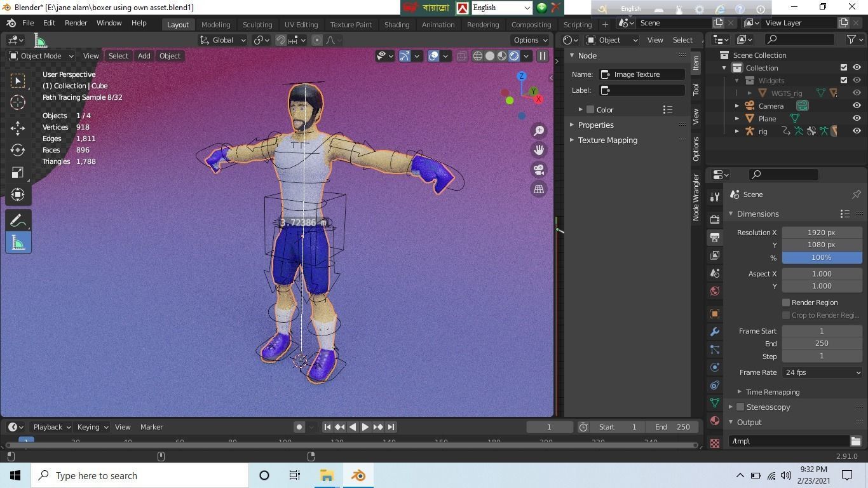Screen dimensions: 868x488
Task: Switch to material preview shading
Action: point(502,56)
